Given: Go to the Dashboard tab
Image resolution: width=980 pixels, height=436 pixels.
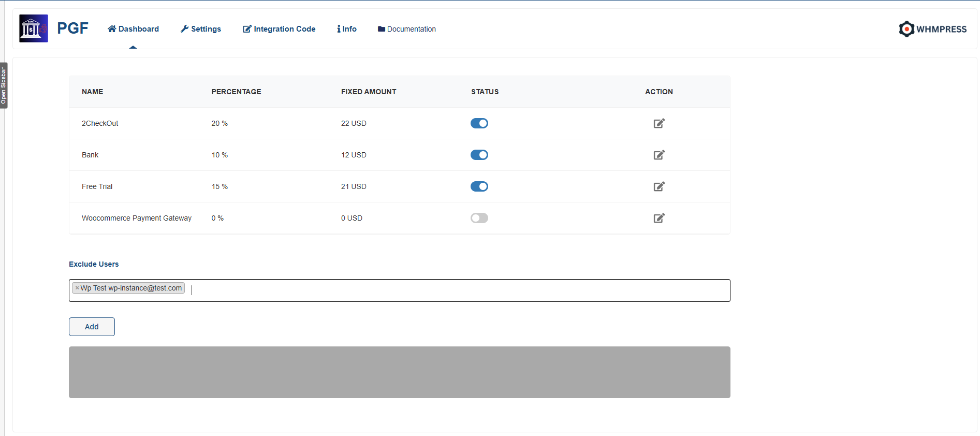Looking at the screenshot, I should [133, 29].
